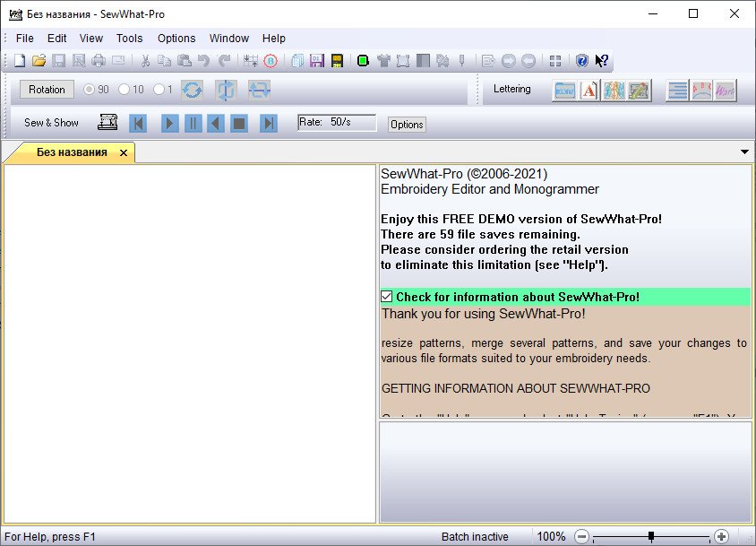The image size is (756, 546).
Task: Click the Redo arrow icon
Action: pos(224,61)
